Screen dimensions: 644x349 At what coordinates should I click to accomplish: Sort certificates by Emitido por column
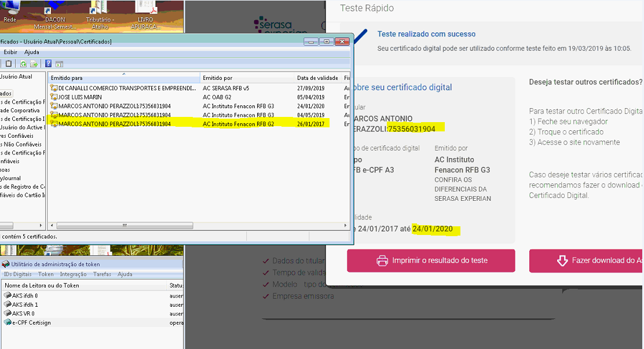point(247,78)
